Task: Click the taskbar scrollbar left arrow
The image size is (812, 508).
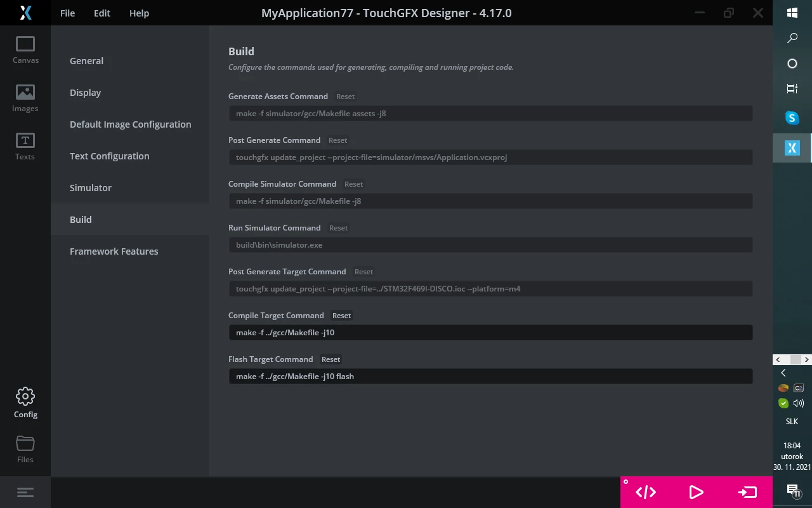Action: pyautogui.click(x=778, y=359)
